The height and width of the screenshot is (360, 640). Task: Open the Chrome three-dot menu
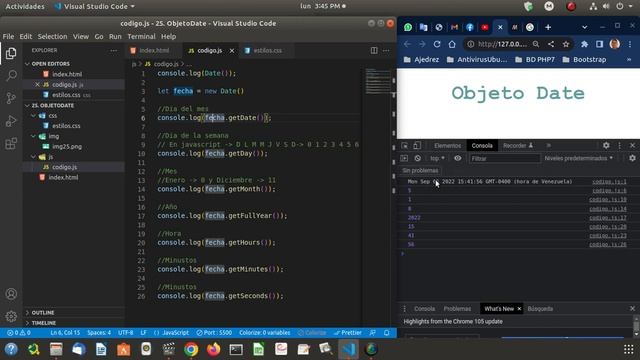click(x=630, y=44)
